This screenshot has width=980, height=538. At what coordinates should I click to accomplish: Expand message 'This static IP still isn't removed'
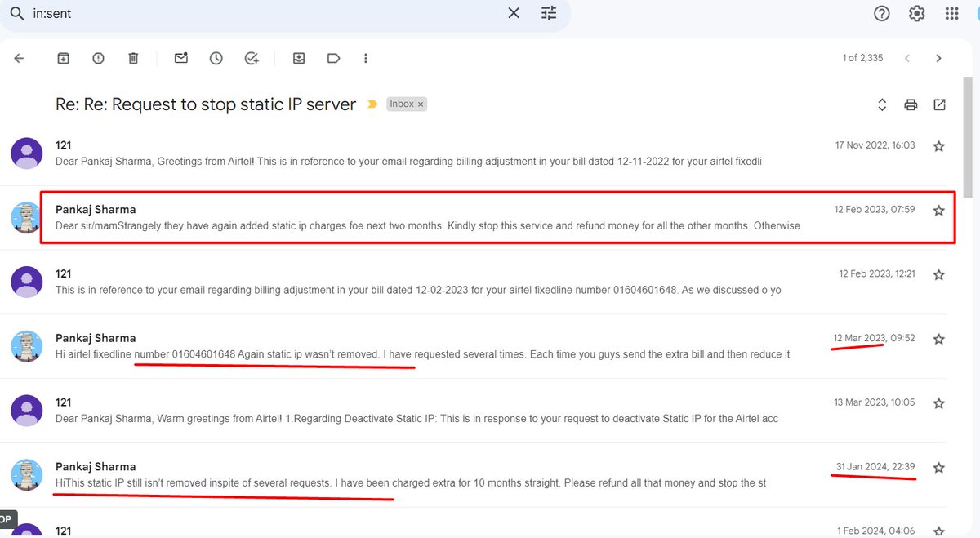pyautogui.click(x=411, y=482)
